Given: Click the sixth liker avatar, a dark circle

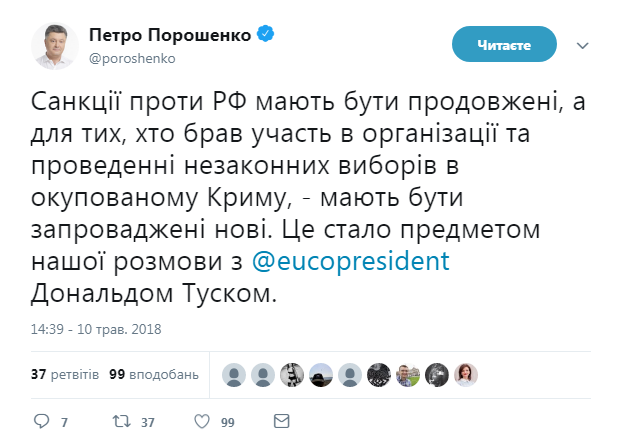Looking at the screenshot, I should [378, 374].
